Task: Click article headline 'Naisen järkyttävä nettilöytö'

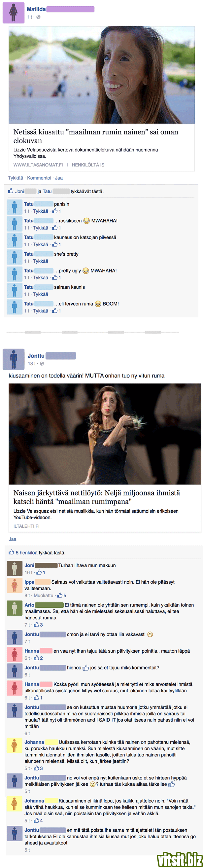Action: [97, 497]
